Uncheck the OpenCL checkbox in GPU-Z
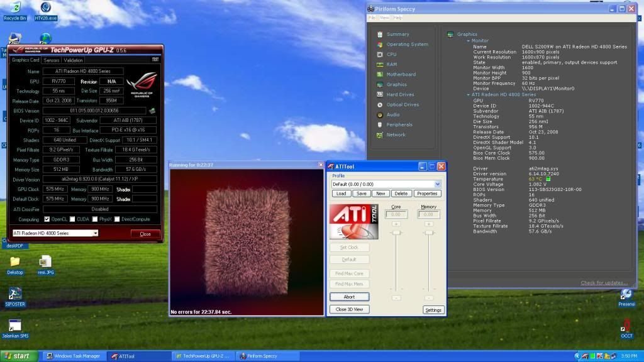 (x=47, y=219)
